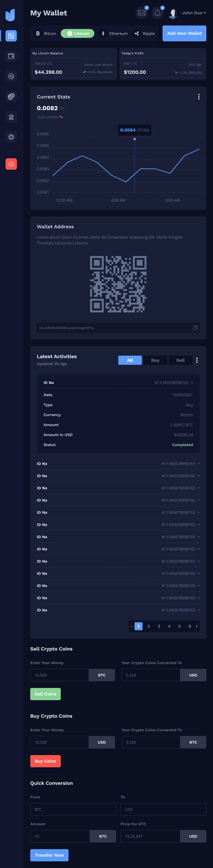Go to pagination page 6
213x868 pixels.
(x=190, y=626)
